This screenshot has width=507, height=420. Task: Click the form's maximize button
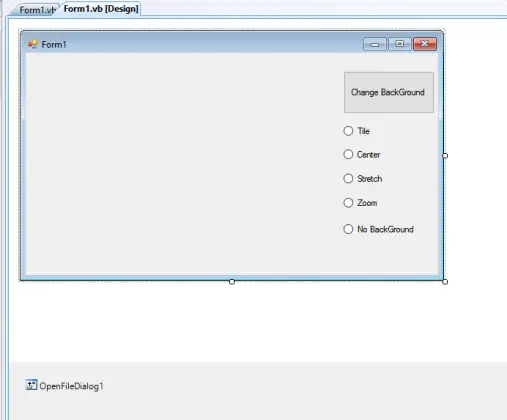(399, 44)
